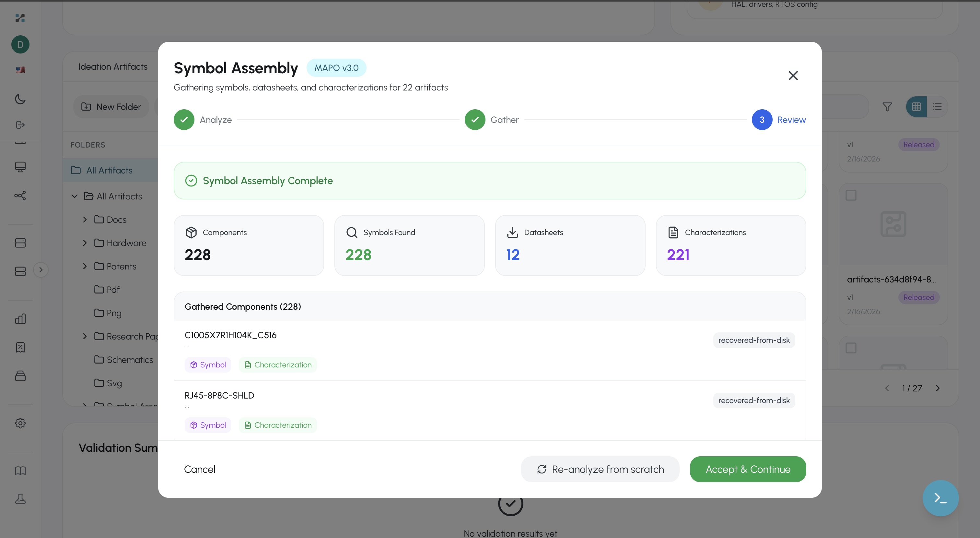Click the monitor display icon in sidebar
The image size is (980, 538).
tap(20, 167)
